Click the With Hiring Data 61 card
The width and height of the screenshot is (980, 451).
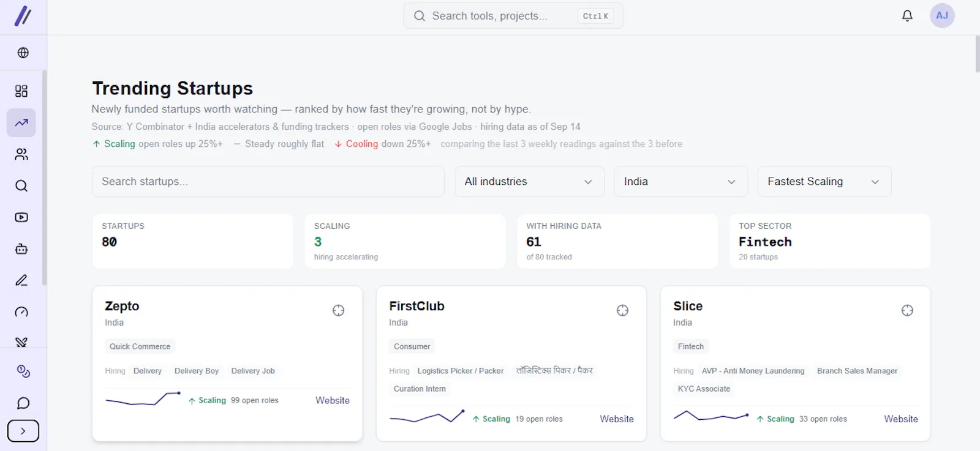click(x=617, y=241)
